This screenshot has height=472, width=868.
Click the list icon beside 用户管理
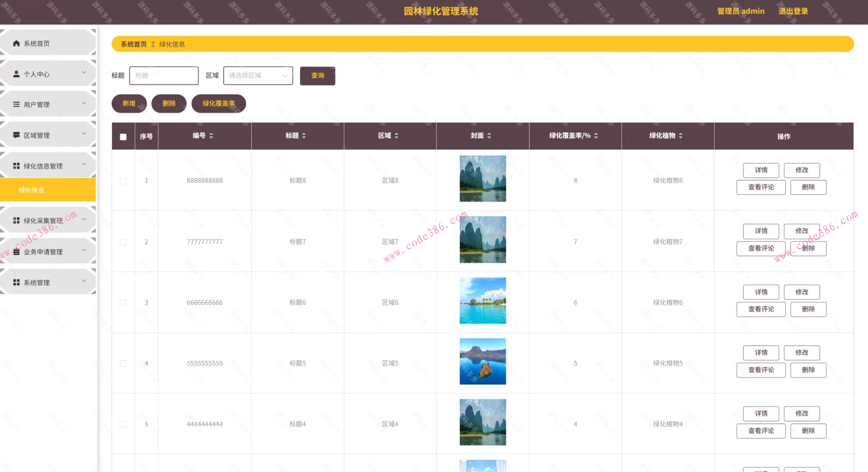pos(17,104)
